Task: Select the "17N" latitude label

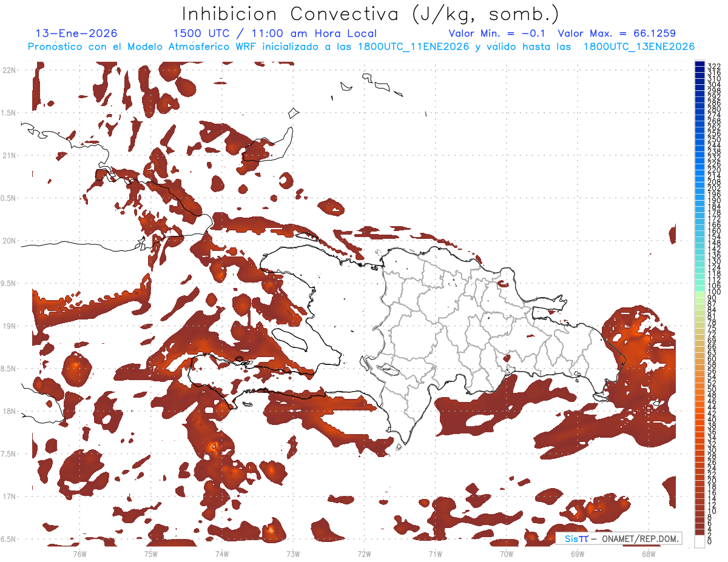Action: (10, 497)
